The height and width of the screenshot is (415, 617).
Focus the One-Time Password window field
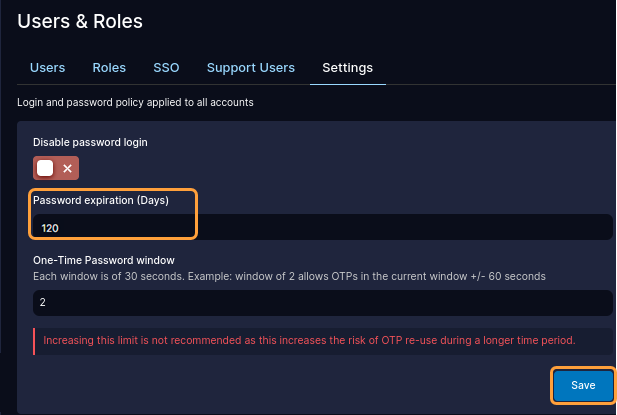point(320,302)
